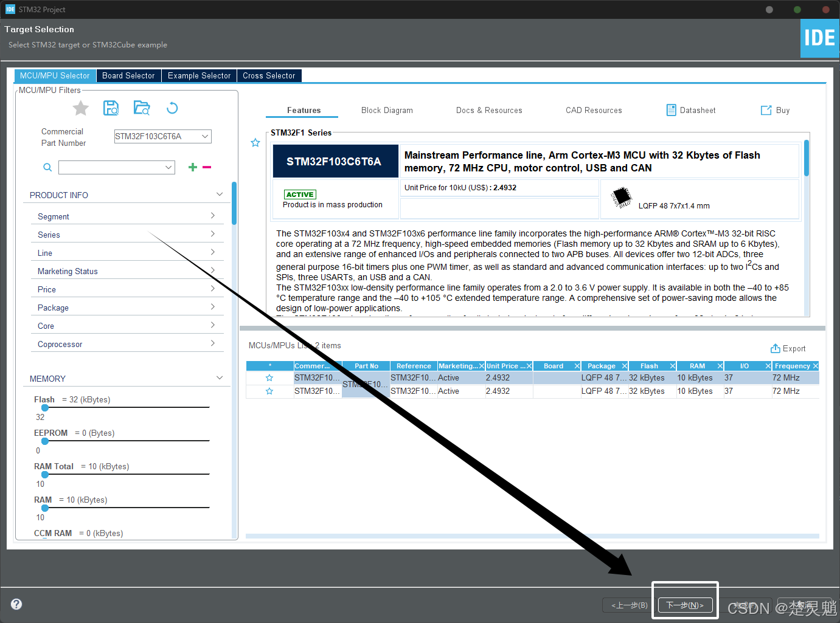Open the Commercial Part Number dropdown
Viewport: 840px width, 623px height.
click(206, 136)
